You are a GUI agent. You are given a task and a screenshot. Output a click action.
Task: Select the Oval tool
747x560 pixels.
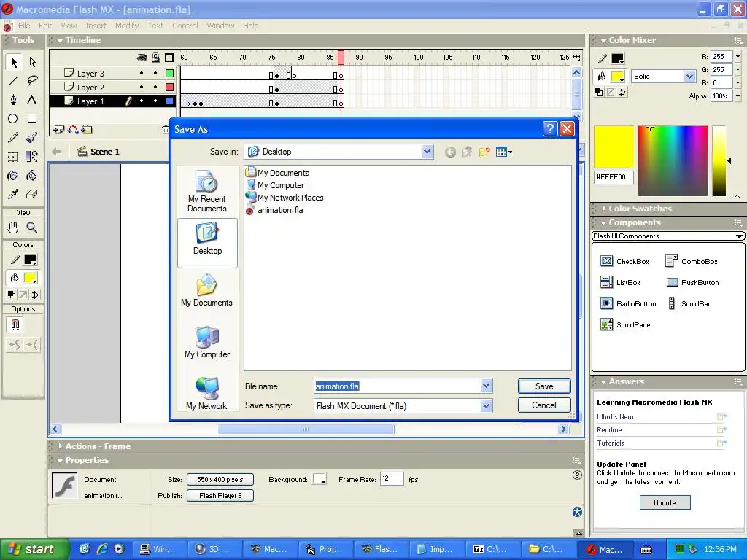coord(13,119)
